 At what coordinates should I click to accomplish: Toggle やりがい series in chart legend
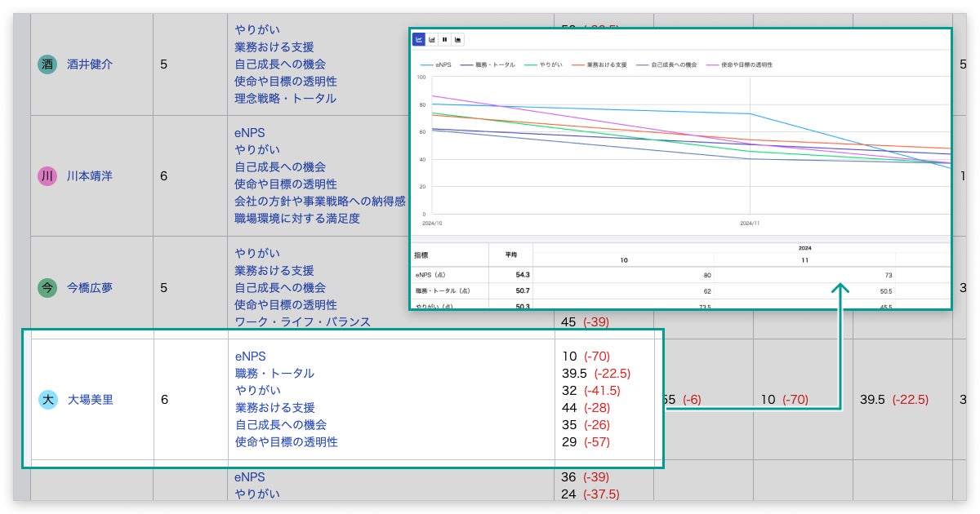541,64
